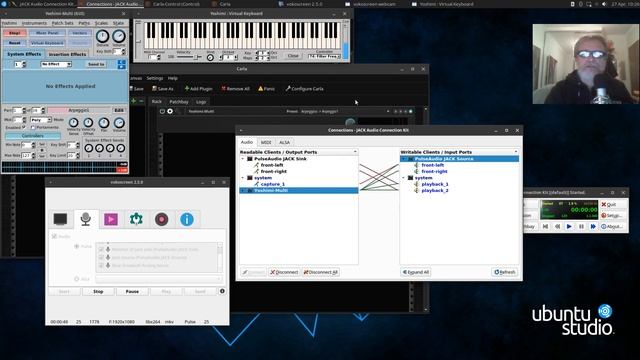Open Carla Help menu

pyautogui.click(x=173, y=78)
